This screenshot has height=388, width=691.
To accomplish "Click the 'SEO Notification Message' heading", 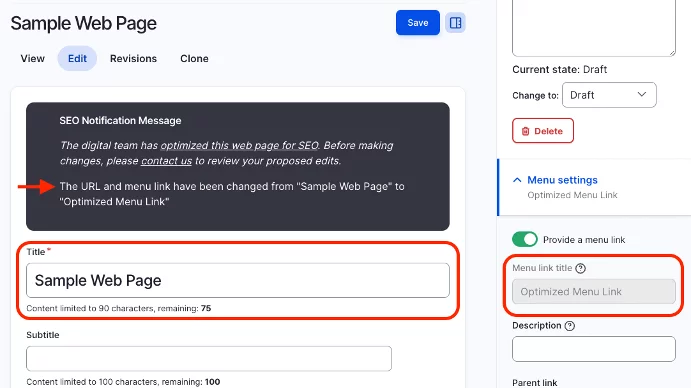I will pos(120,120).
